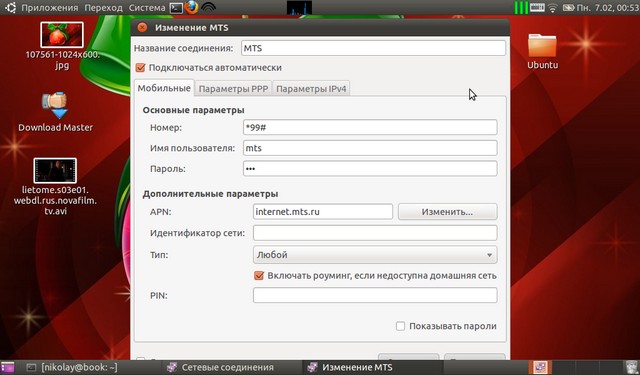Click the Номер input field
The image size is (640, 375).
[x=370, y=127]
